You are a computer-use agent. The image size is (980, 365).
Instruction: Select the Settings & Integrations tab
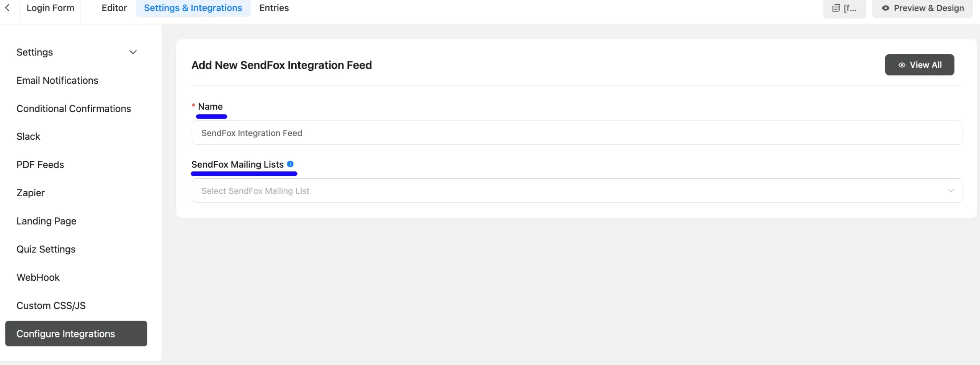pyautogui.click(x=193, y=8)
